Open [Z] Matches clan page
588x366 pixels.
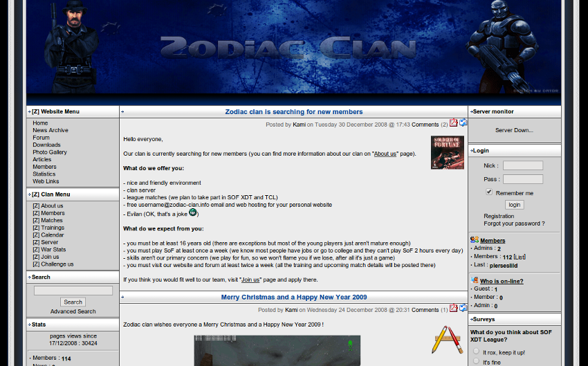pos(48,221)
